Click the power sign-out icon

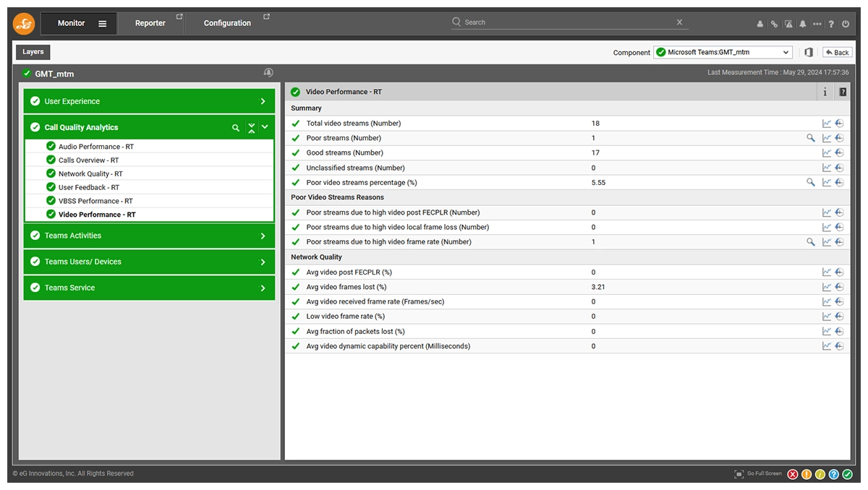point(846,24)
